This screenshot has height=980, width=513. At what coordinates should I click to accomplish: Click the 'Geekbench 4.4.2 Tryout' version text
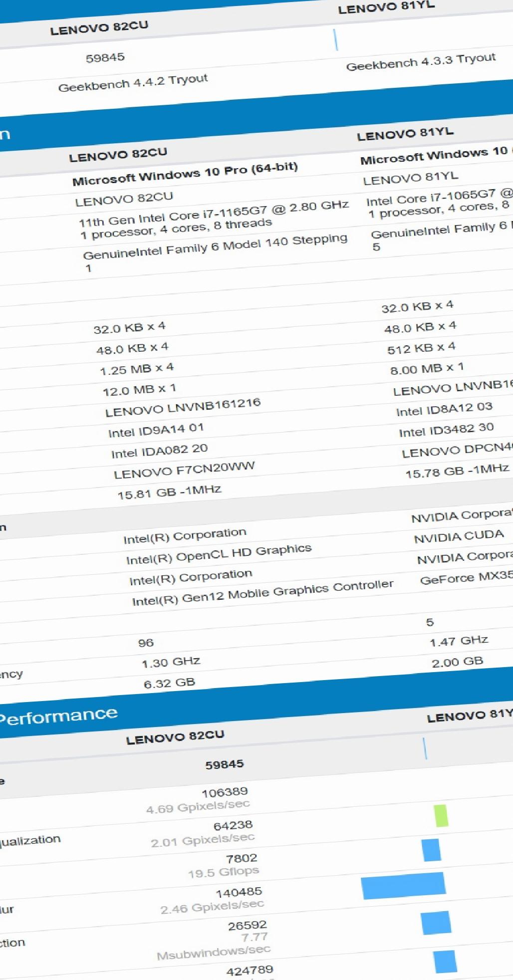click(x=133, y=83)
